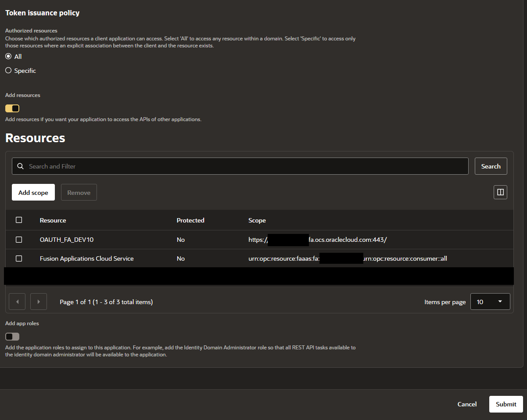
Task: Click the column layout icon above table
Action: tap(500, 192)
